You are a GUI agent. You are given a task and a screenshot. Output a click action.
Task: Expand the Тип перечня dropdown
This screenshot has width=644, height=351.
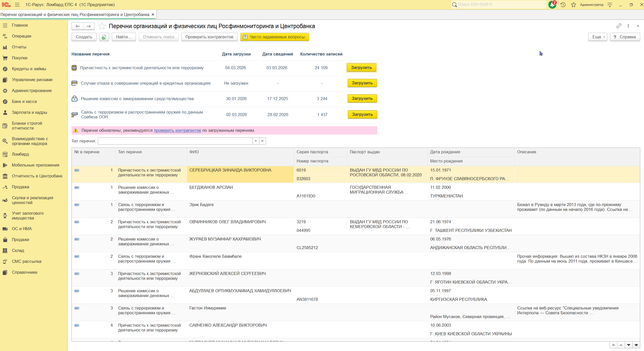tap(256, 141)
